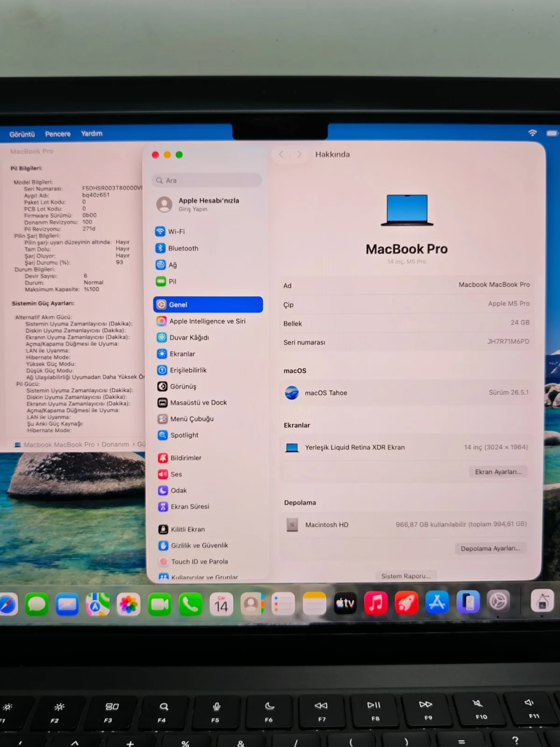
Task: Click Donanım in System Report path bar
Action: click(115, 444)
